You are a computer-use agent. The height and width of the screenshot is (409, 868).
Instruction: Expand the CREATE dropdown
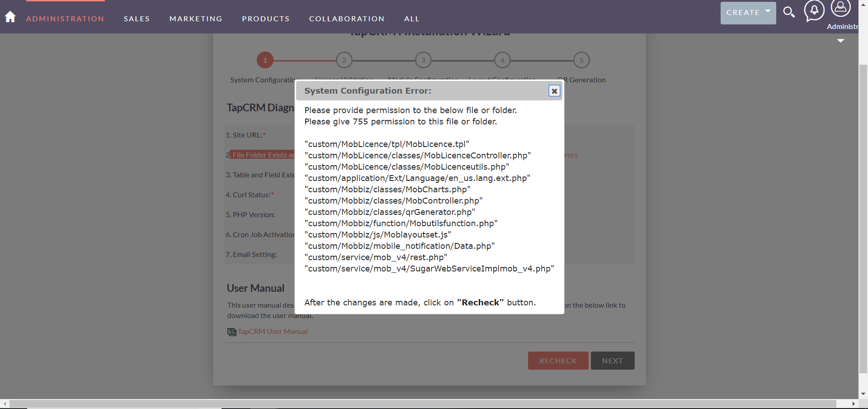click(748, 13)
